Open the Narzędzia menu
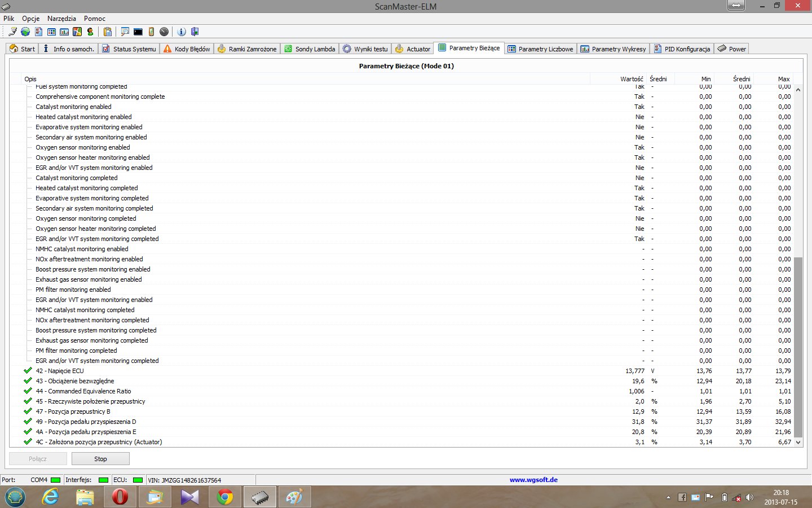Image resolution: width=812 pixels, height=508 pixels. pos(61,19)
